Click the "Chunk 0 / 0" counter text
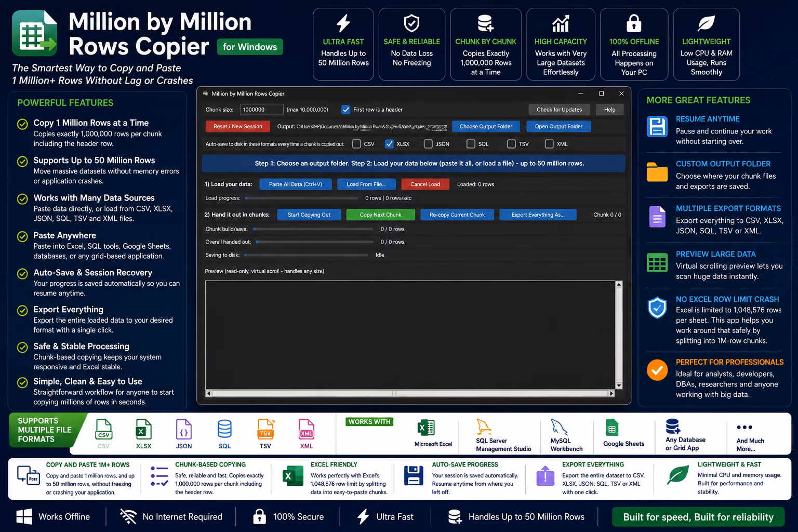 (607, 215)
